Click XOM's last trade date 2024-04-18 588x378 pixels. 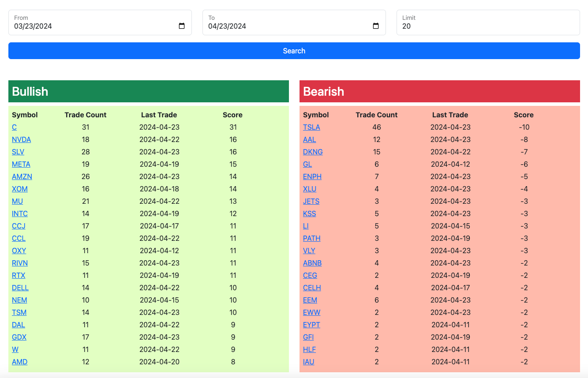point(159,189)
